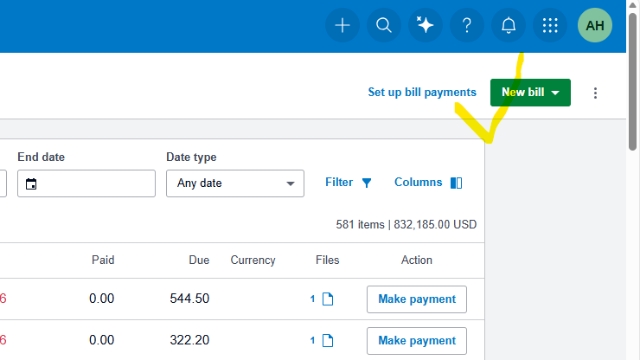Click the 544.50 due amount
The width and height of the screenshot is (640, 360).
coord(189,298)
